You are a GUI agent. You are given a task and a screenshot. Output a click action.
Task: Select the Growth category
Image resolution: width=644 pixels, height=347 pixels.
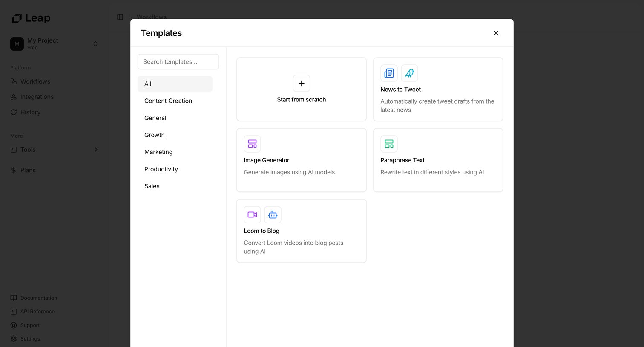175,135
